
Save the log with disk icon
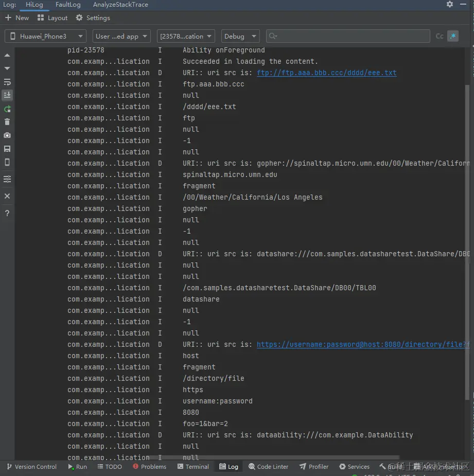point(7,149)
